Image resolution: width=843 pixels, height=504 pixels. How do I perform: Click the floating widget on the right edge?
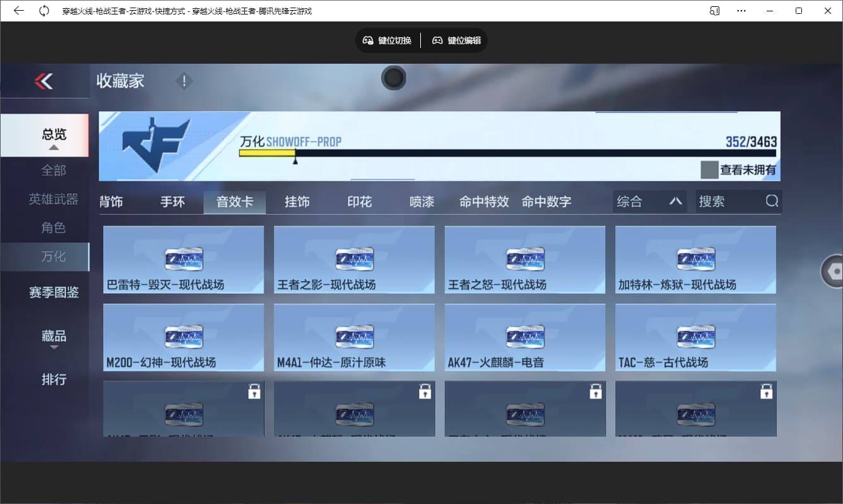[837, 271]
